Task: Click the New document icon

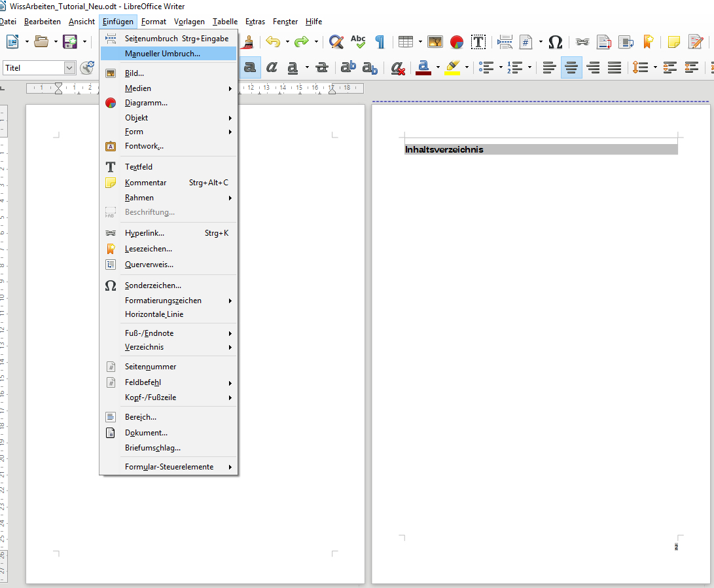Action: [x=12, y=42]
